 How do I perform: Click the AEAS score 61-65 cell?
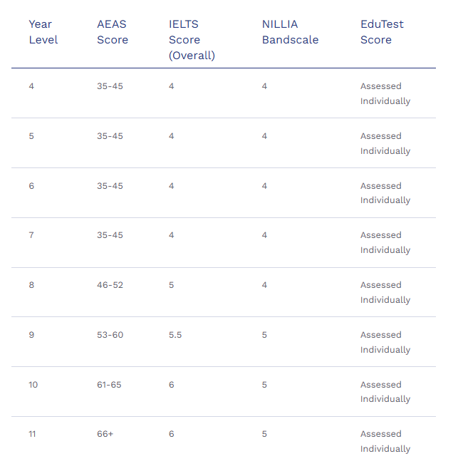pyautogui.click(x=109, y=385)
